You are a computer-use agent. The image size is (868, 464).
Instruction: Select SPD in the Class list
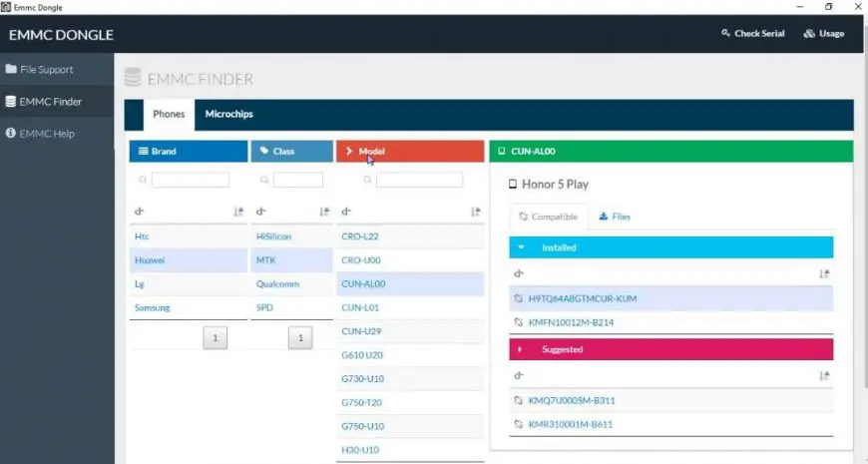tap(291, 308)
